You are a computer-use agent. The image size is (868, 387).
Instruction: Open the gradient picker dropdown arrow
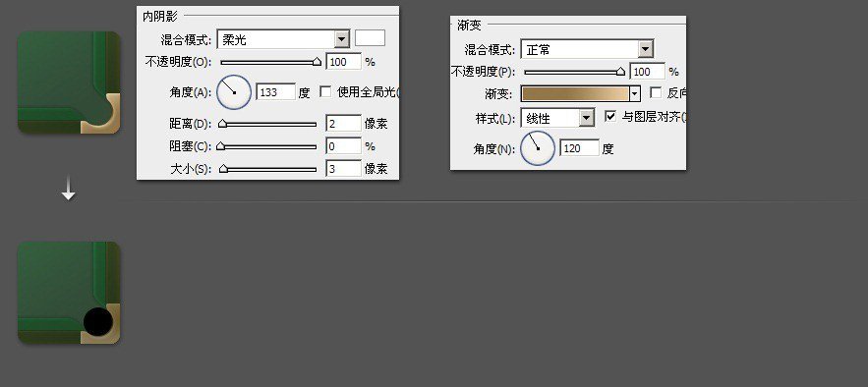(x=635, y=93)
